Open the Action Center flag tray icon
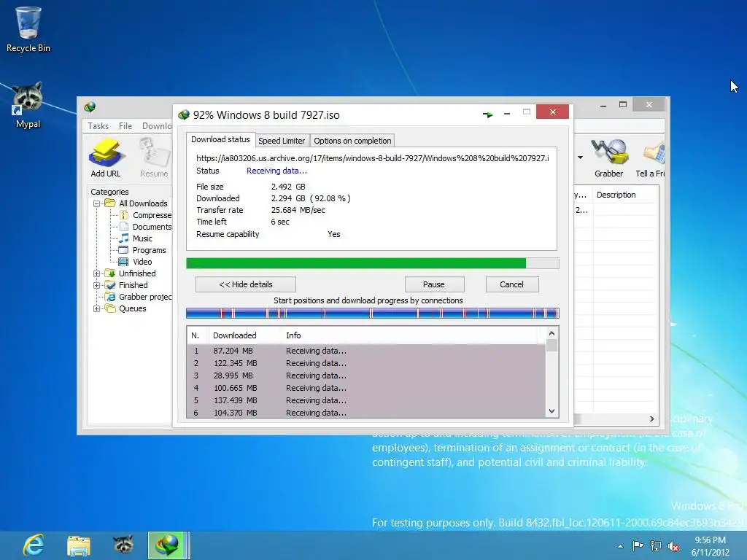747x560 pixels. pos(638,546)
